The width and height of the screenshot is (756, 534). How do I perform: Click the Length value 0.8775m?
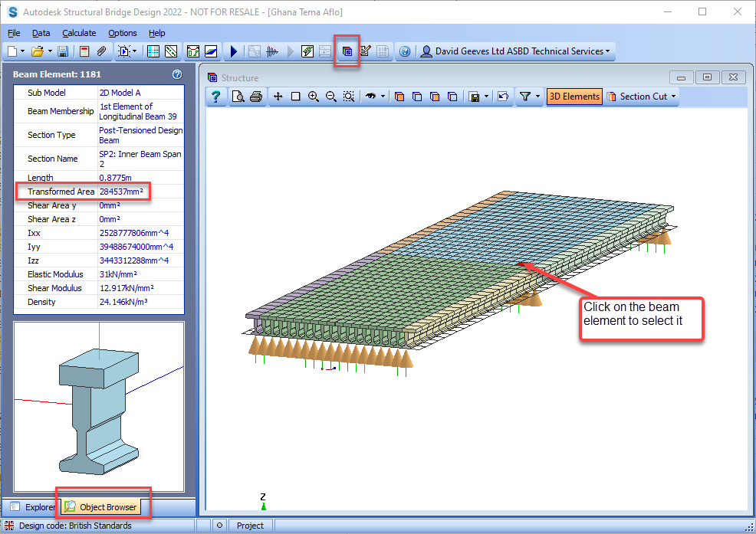coord(115,177)
